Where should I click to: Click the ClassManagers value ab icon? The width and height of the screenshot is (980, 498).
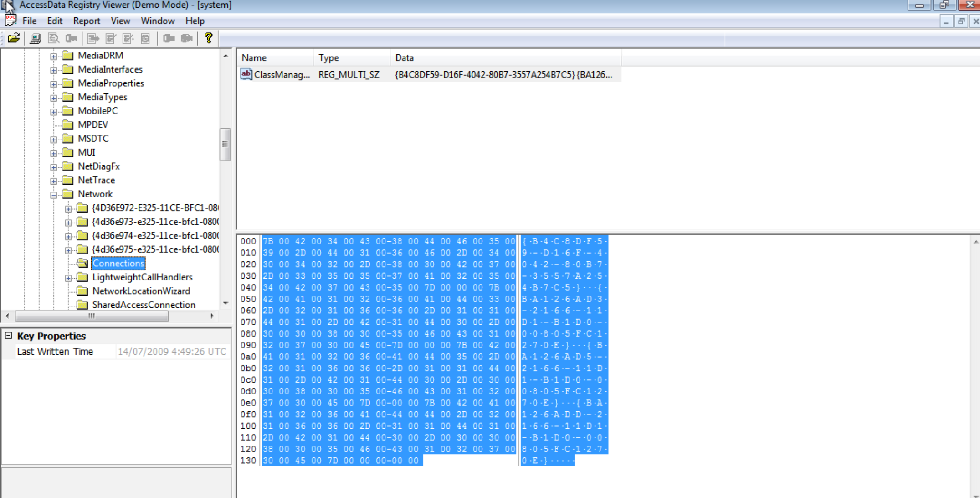(246, 74)
